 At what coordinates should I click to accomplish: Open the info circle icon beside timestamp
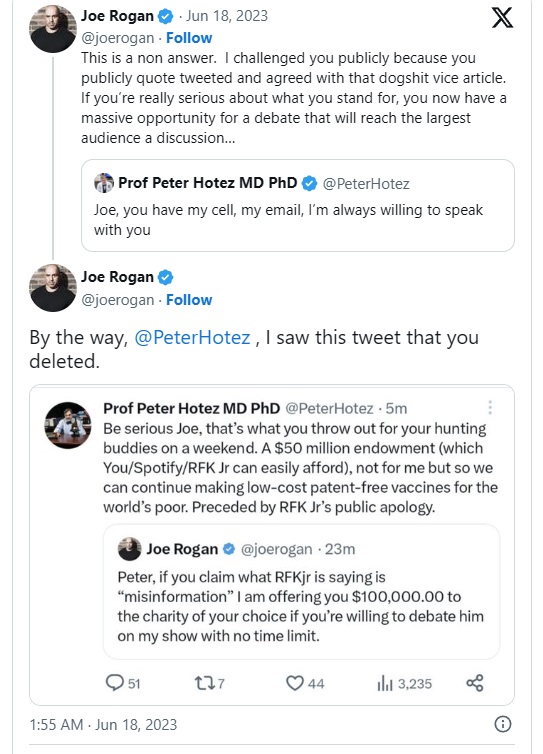(503, 724)
